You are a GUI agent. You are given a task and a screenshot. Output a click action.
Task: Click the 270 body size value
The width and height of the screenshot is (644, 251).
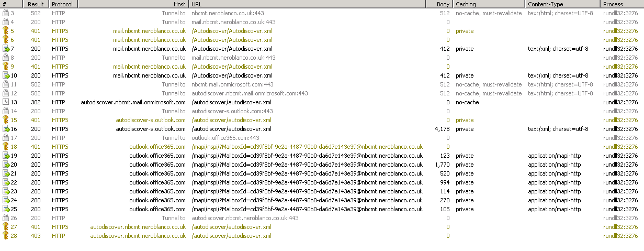(x=445, y=200)
